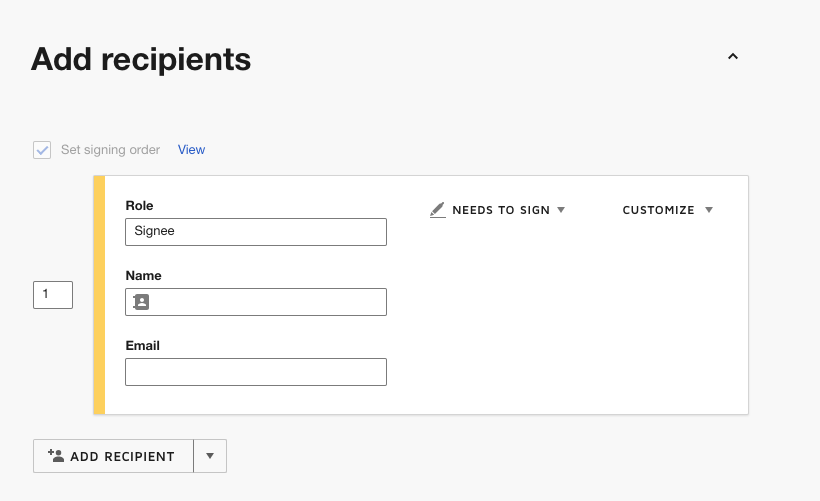This screenshot has height=501, width=820.
Task: Click the triangle arrow beside Customize
Action: tap(709, 210)
